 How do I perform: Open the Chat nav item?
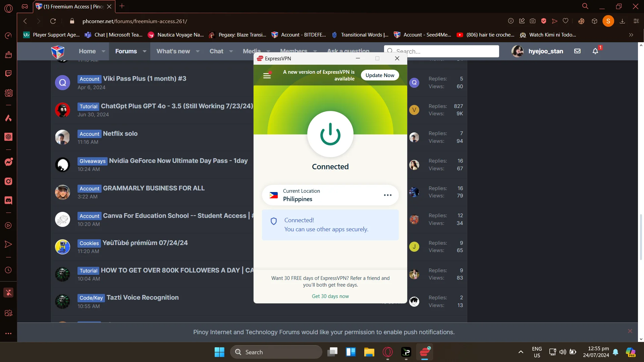click(x=216, y=51)
